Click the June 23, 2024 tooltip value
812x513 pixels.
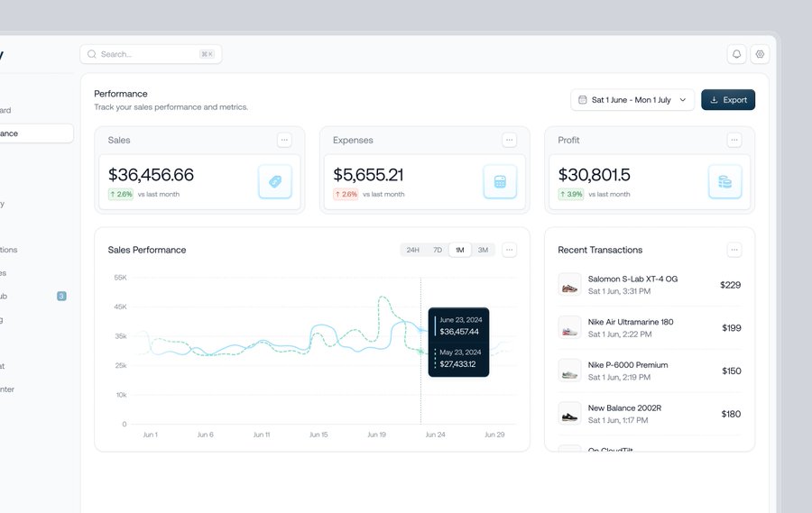click(459, 331)
